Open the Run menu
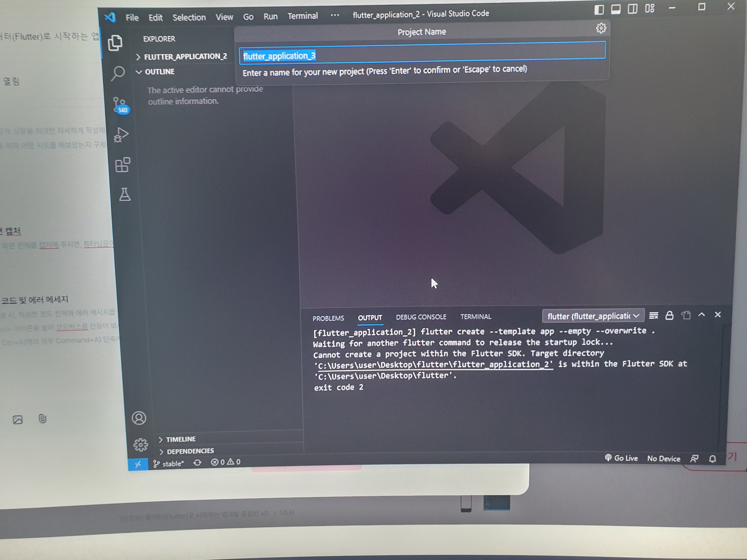747x560 pixels. [270, 16]
